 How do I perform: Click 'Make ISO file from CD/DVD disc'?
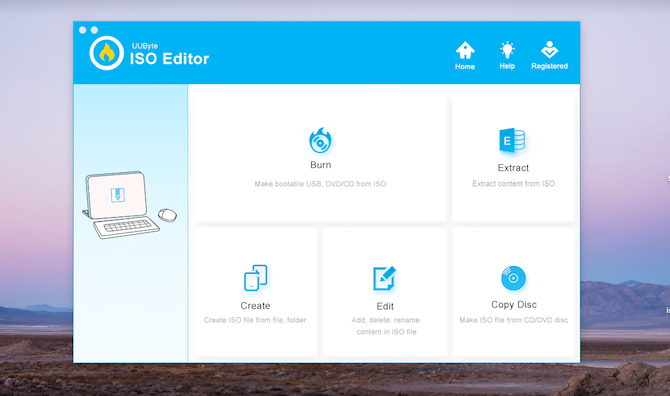pos(514,320)
